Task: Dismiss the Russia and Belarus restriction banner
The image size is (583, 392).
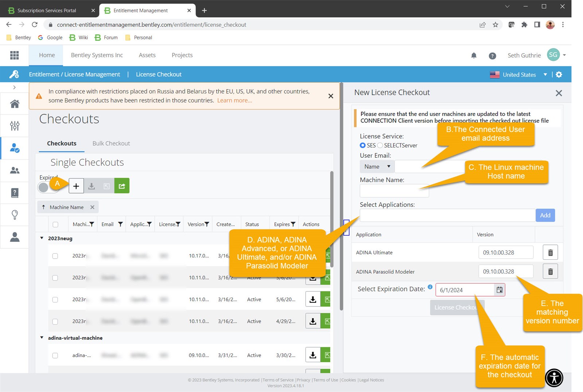Action: click(x=331, y=96)
